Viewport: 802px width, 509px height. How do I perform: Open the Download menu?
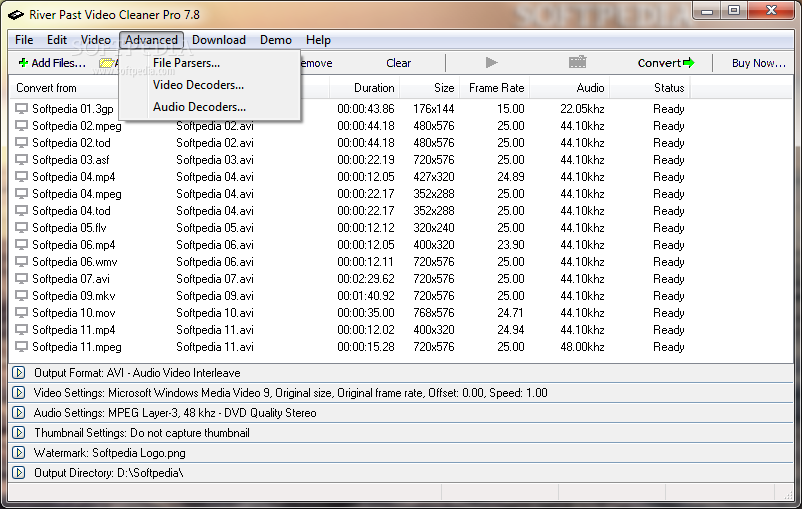click(x=219, y=40)
